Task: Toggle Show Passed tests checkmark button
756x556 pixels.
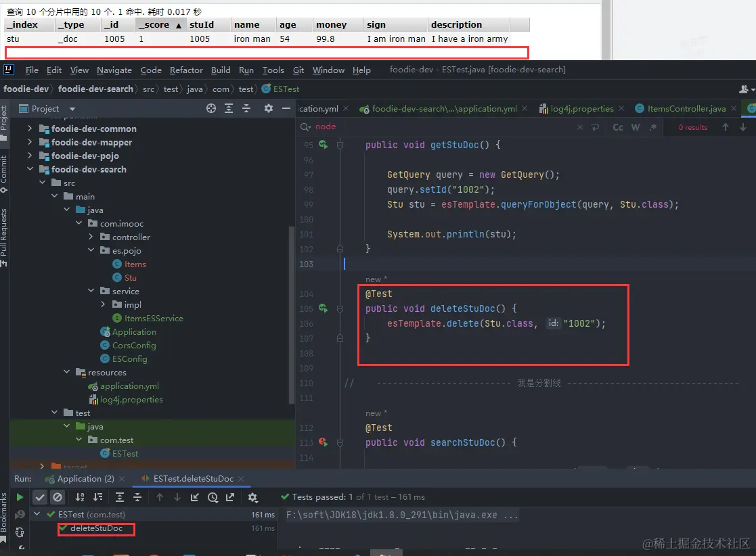Action: point(40,497)
